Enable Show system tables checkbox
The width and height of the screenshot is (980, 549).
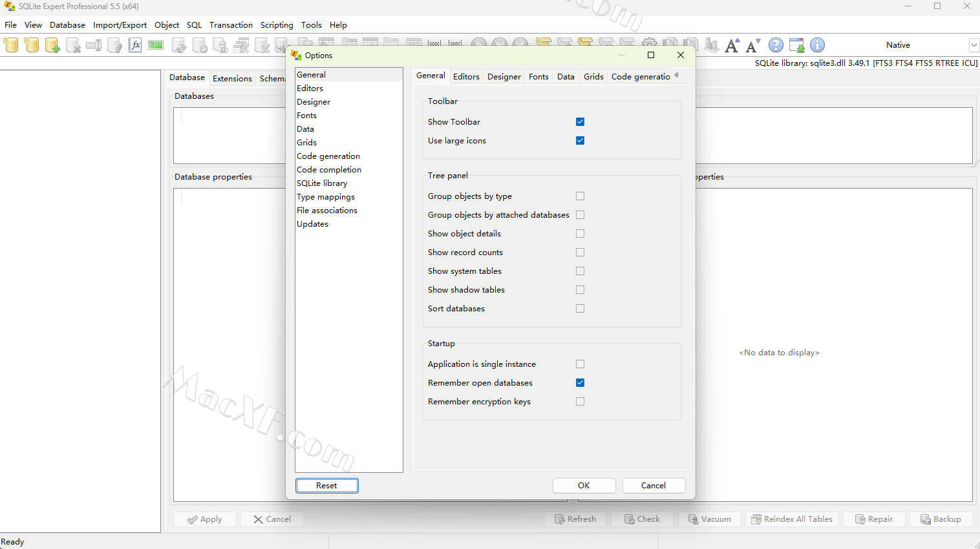click(580, 271)
